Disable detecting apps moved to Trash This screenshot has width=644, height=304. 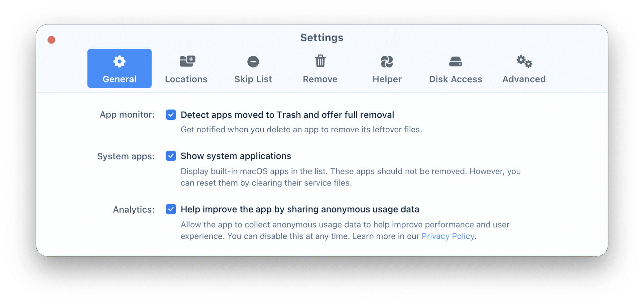171,115
